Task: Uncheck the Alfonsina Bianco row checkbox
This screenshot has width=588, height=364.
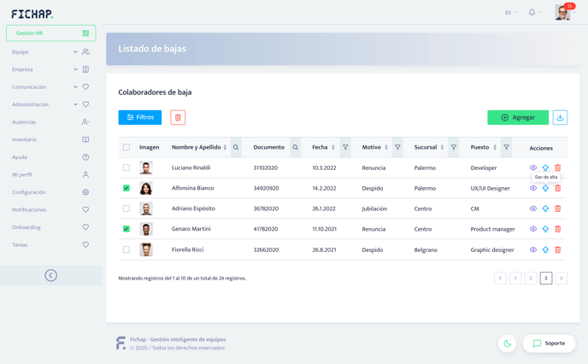Action: tap(126, 188)
